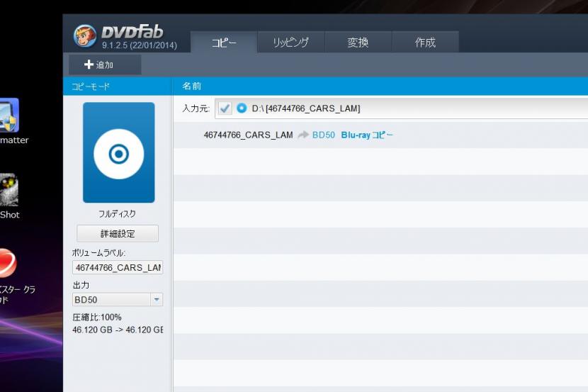The image size is (588, 392).
Task: Open the owl Shot desktop icon
Action: click(9, 190)
